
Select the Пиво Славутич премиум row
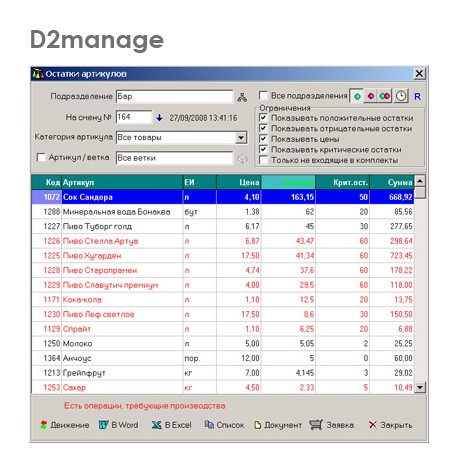pyautogui.click(x=223, y=285)
